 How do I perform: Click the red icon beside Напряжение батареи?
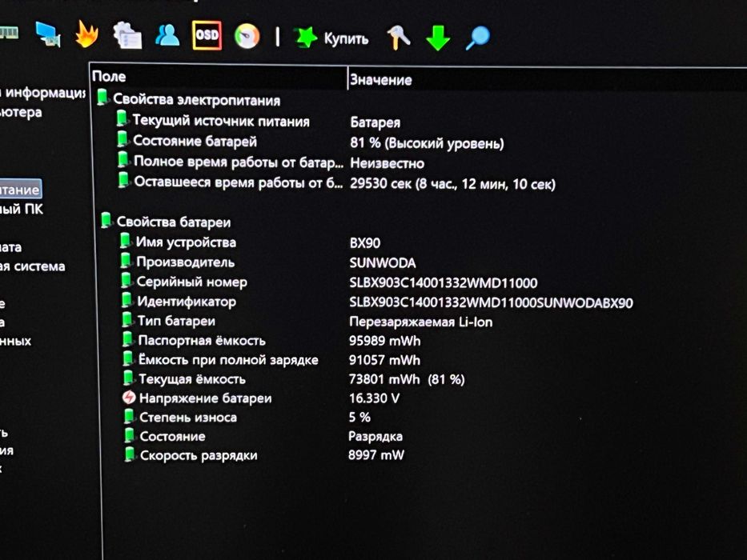point(129,397)
